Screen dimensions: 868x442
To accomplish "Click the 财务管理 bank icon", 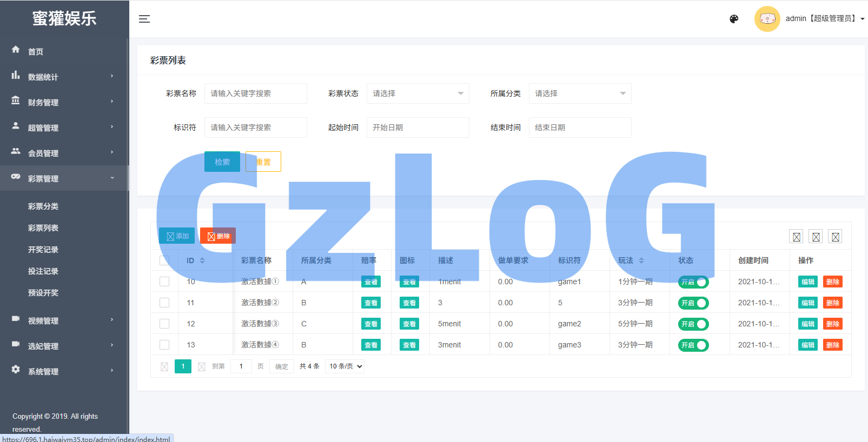I will (x=16, y=101).
